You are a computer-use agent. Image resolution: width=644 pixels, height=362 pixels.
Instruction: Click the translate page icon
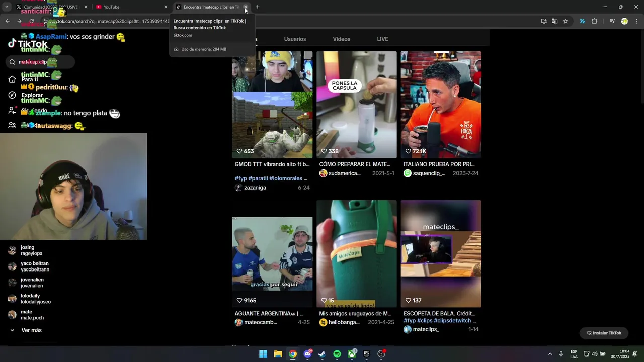pyautogui.click(x=554, y=21)
